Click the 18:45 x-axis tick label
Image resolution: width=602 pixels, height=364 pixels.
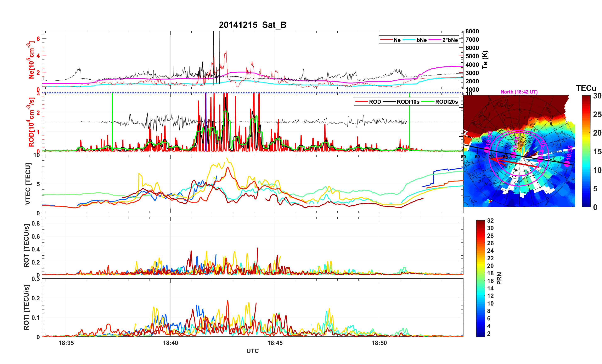275,343
